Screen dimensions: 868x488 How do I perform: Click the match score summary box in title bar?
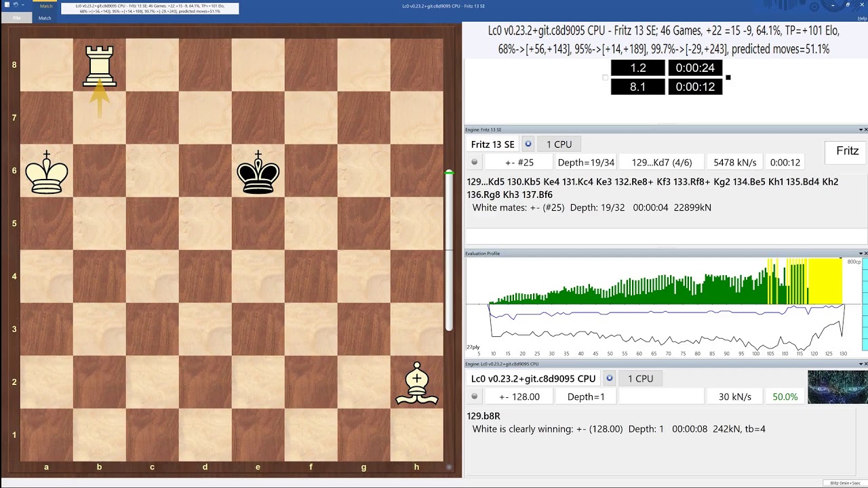pos(150,9)
